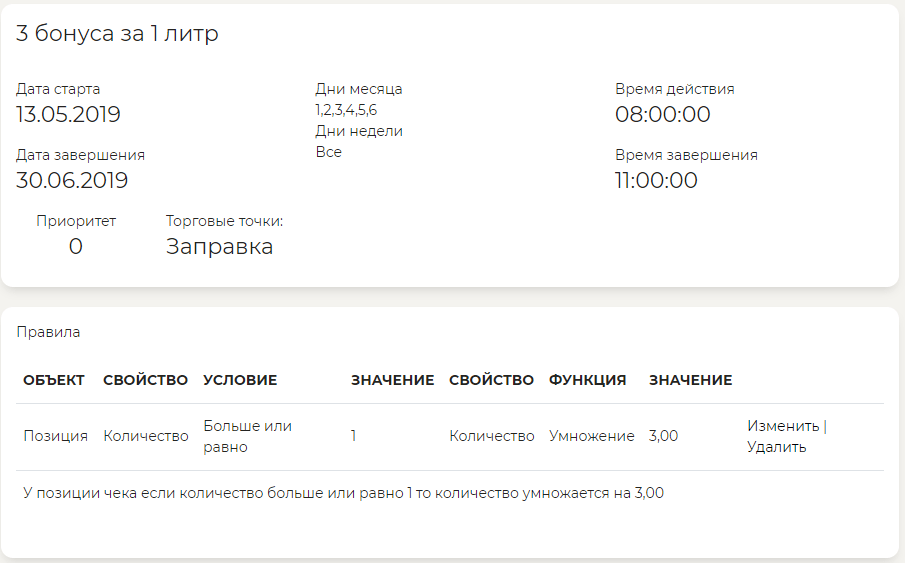The image size is (905, 563).
Task: Click the end time 11:00:00
Action: (x=656, y=180)
